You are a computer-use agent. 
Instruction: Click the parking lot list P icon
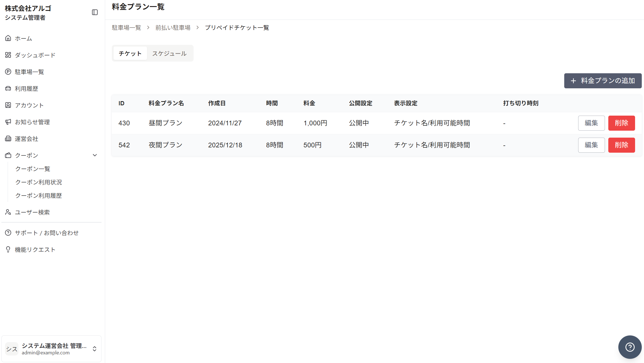[x=8, y=72]
